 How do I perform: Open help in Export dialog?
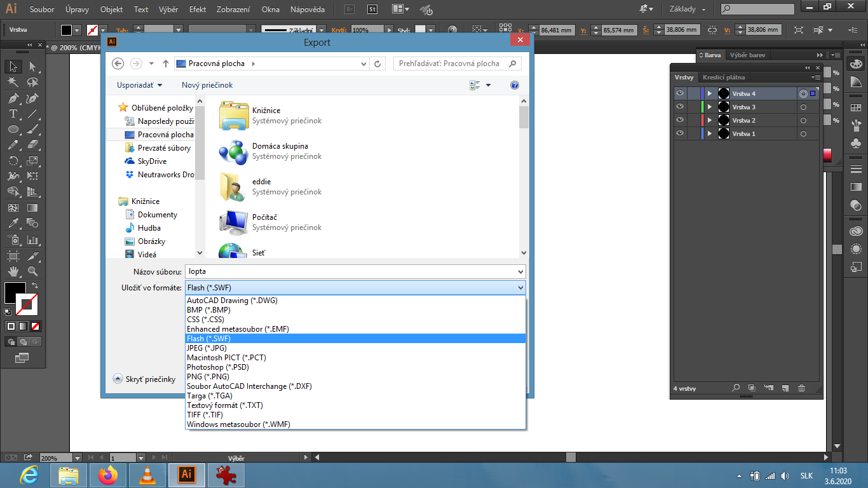coord(515,85)
